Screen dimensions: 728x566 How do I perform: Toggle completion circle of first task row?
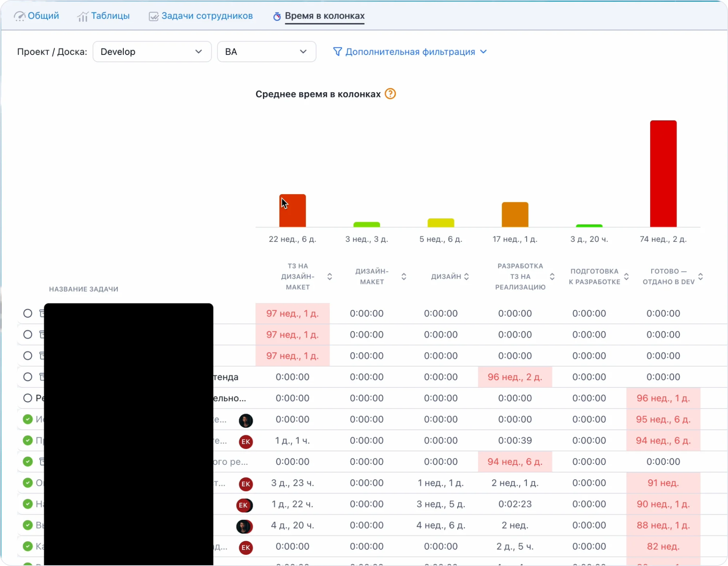(x=28, y=313)
